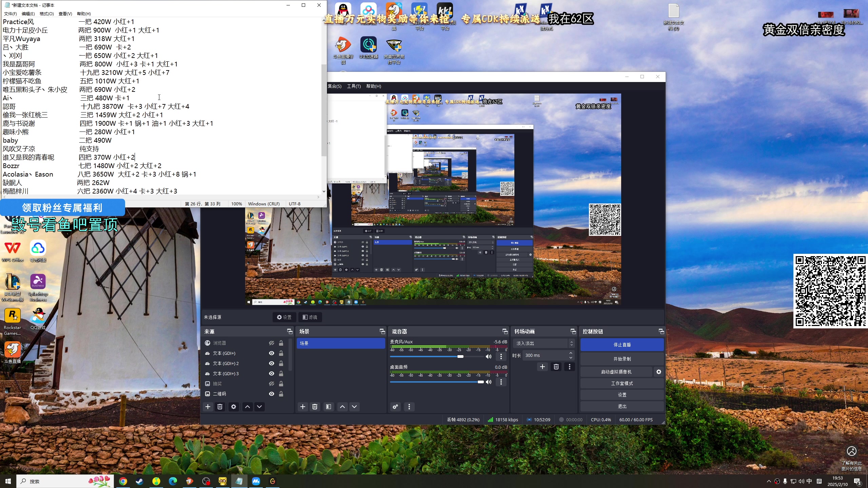868x488 pixels.
Task: Undock the 转场动画 panel
Action: [573, 331]
